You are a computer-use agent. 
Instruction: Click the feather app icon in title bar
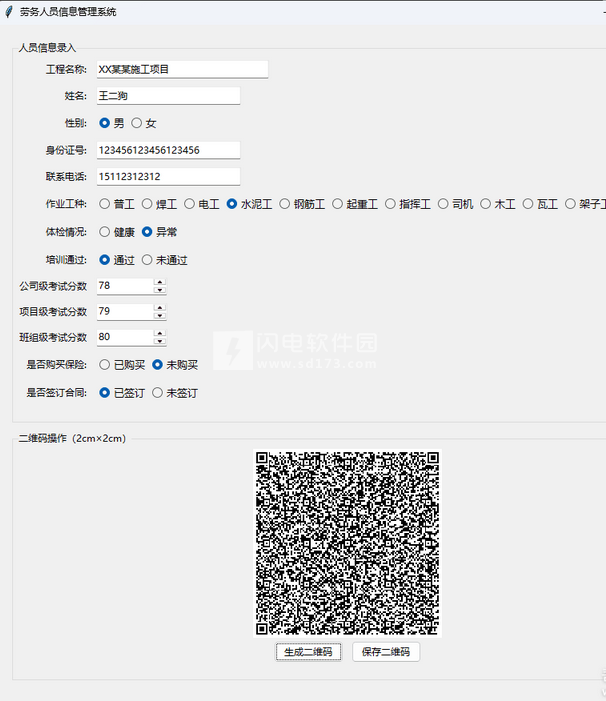point(8,12)
